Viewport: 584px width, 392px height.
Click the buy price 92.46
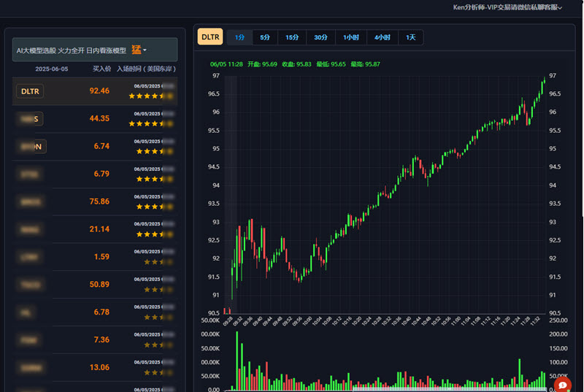point(99,91)
